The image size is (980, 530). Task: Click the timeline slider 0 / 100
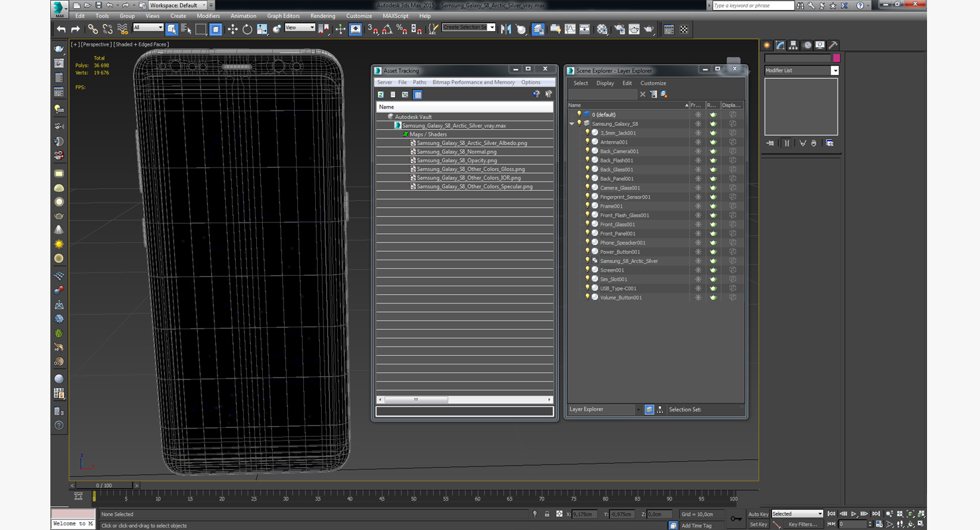[105, 486]
